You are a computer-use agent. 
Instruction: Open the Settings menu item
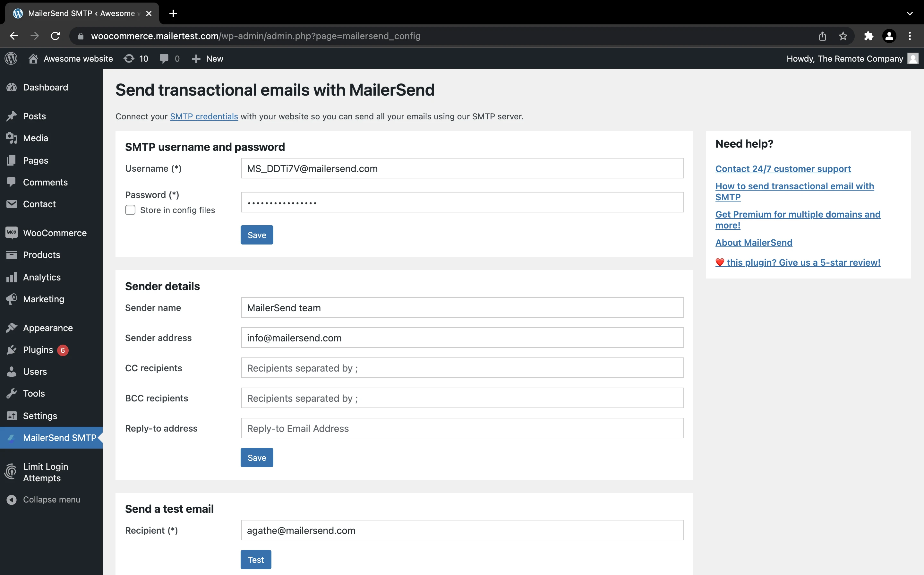[40, 416]
